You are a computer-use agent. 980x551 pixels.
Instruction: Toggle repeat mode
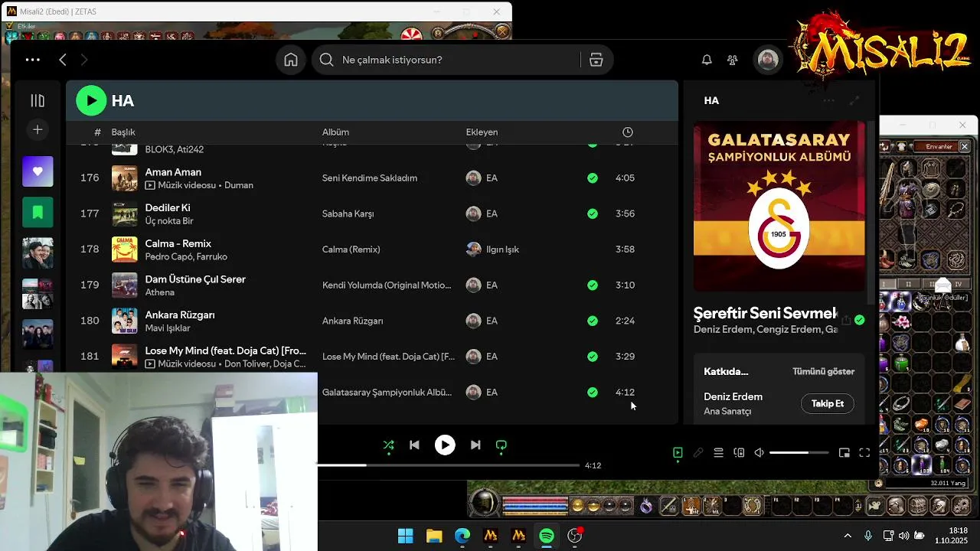pyautogui.click(x=501, y=445)
